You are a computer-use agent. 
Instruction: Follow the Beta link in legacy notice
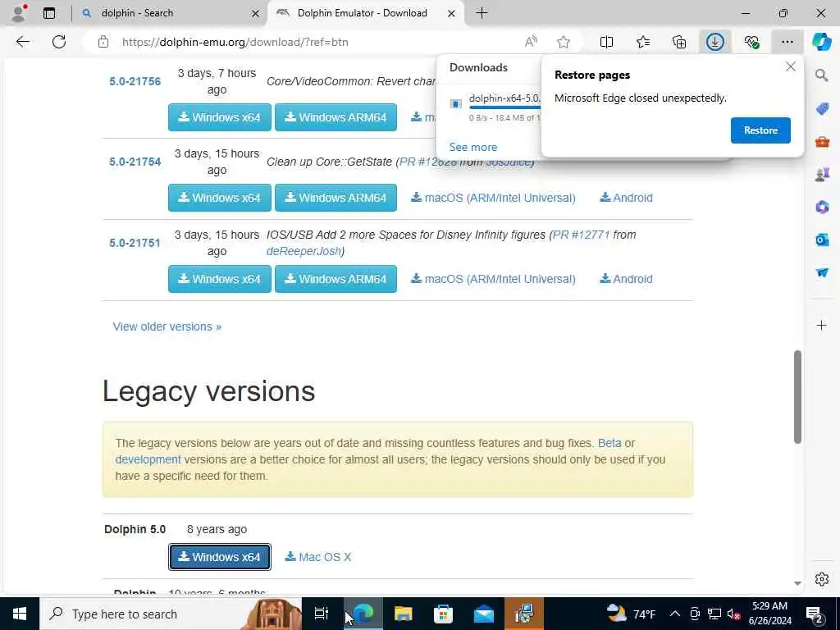pyautogui.click(x=609, y=443)
